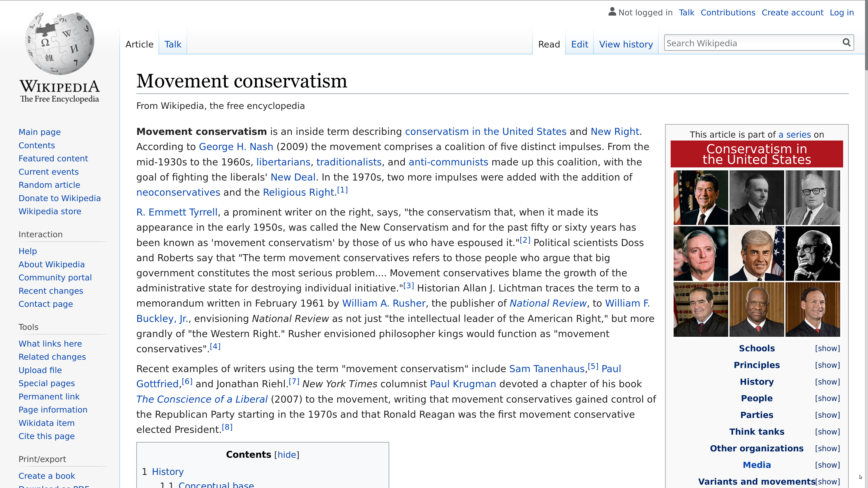Expand the Principles section via [show]

tap(827, 365)
